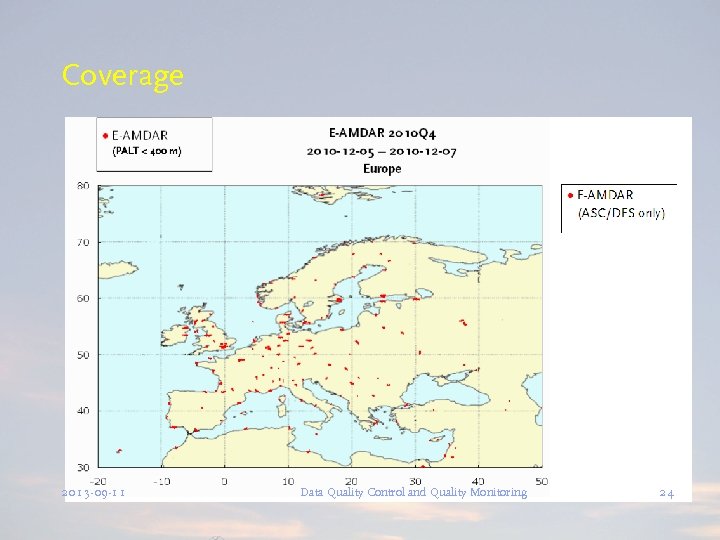Click the E-AMDAR label in the right legend
Image resolution: width=720 pixels, height=540 pixels.
(x=605, y=195)
